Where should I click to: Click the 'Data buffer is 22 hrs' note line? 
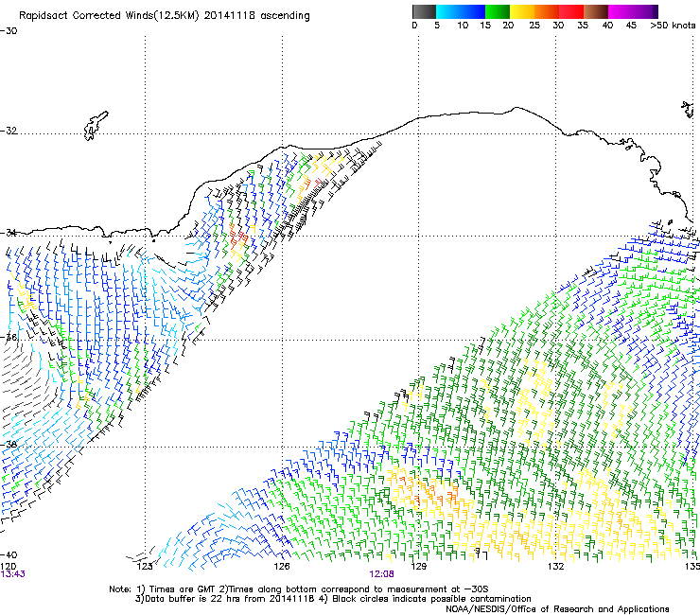click(333, 599)
